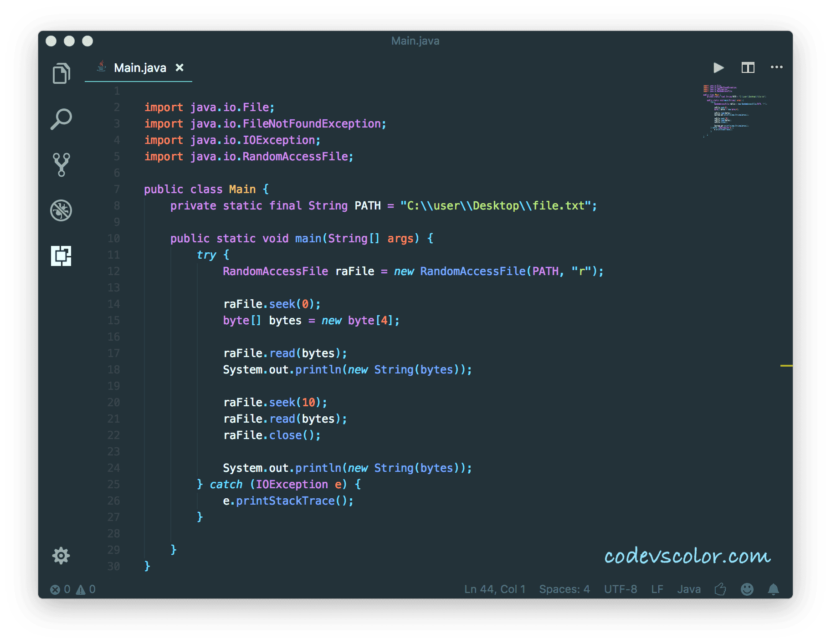Image resolution: width=831 pixels, height=644 pixels.
Task: Split the editor side by side
Action: (748, 68)
